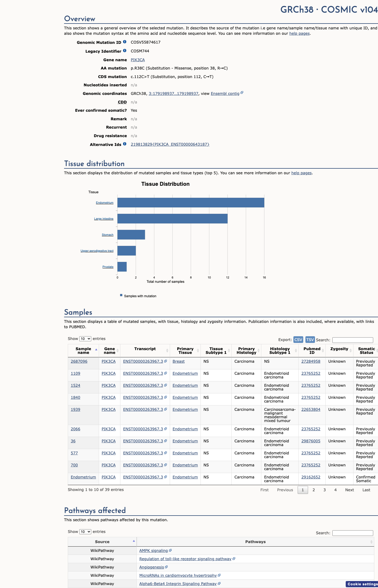
Task: Click external icon after MicroRNAs cardiomyocyte hypertrophy
Action: coord(219,575)
